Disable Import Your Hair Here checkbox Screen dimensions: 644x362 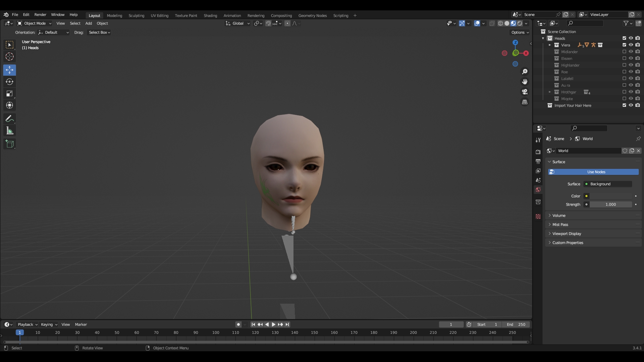[x=624, y=105]
